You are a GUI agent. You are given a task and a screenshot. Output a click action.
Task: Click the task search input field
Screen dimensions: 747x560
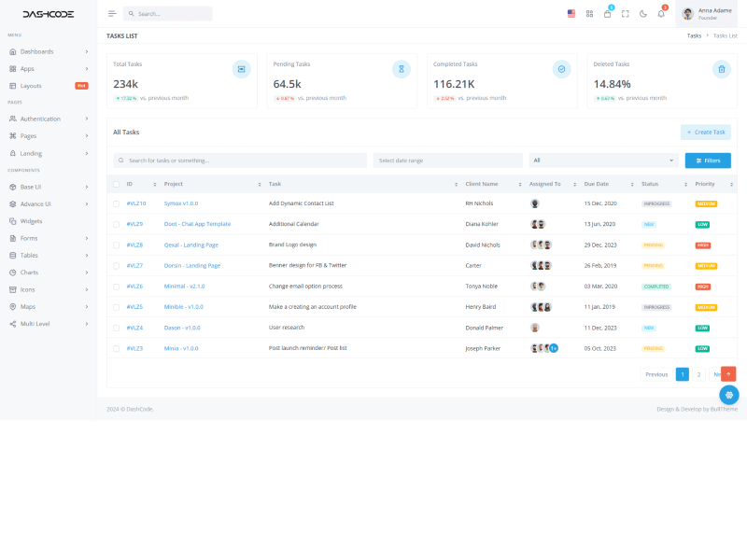pyautogui.click(x=240, y=161)
